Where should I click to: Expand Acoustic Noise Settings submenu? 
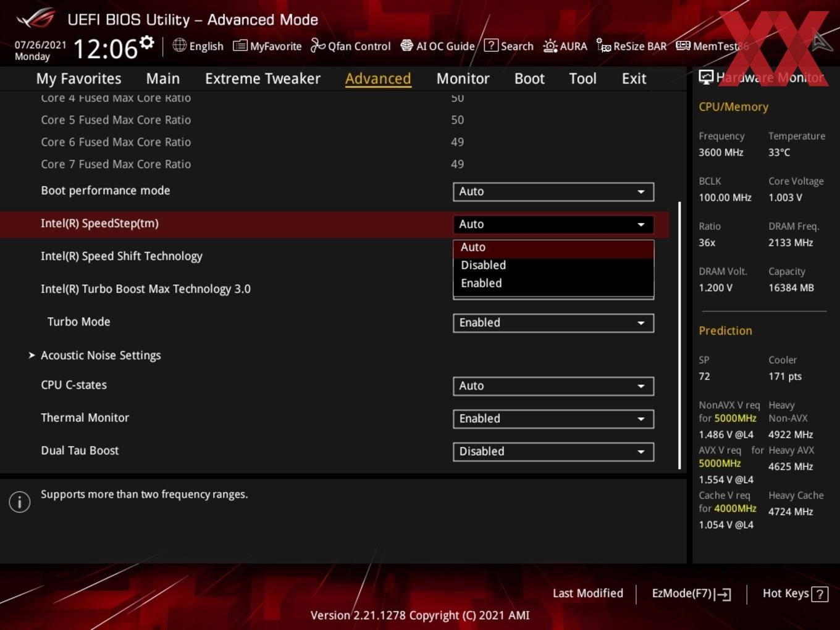tap(101, 355)
